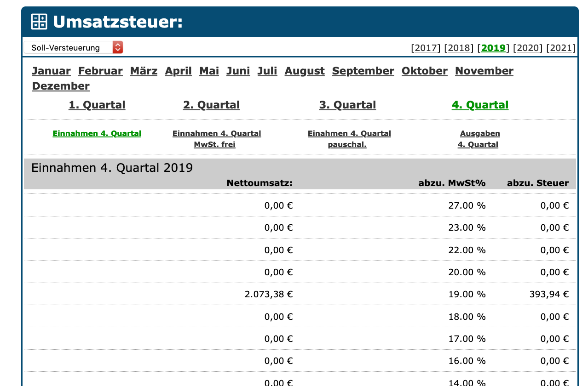The width and height of the screenshot is (588, 386).
Task: Click the Einnahmen 4. Quartal 2019 heading
Action: pos(112,168)
